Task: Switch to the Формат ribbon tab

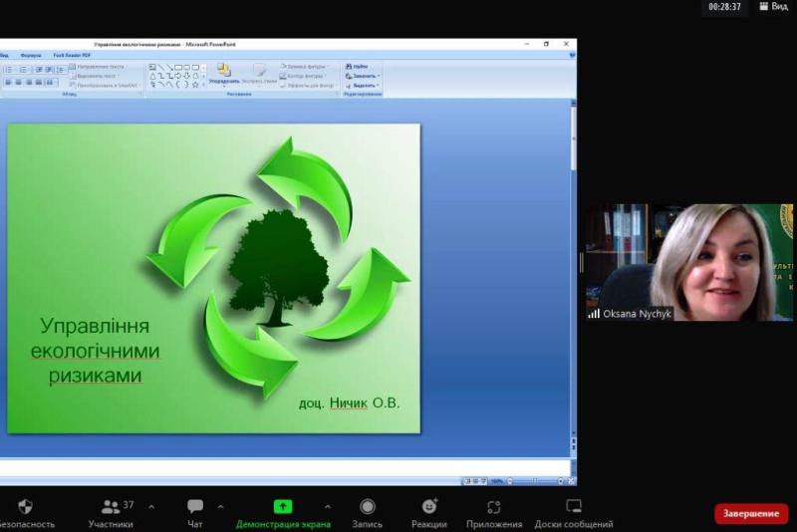Action: tap(31, 56)
